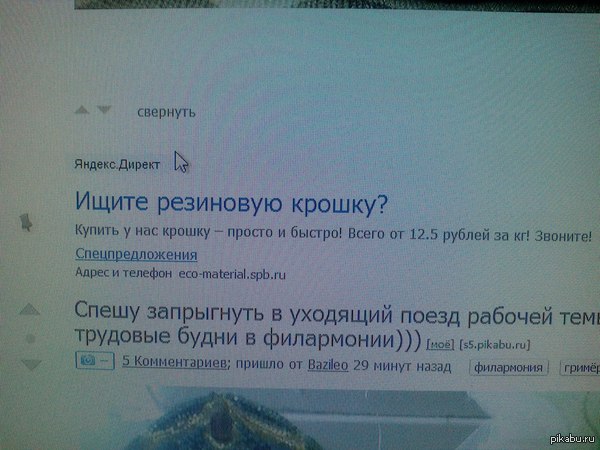Open the Яндекс.Директ label
This screenshot has height=450, width=600.
tap(117, 165)
